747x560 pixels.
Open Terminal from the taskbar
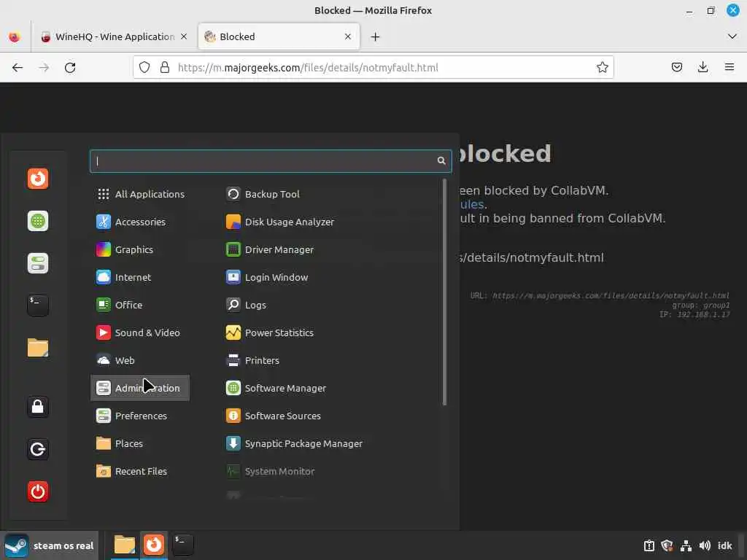[182, 545]
